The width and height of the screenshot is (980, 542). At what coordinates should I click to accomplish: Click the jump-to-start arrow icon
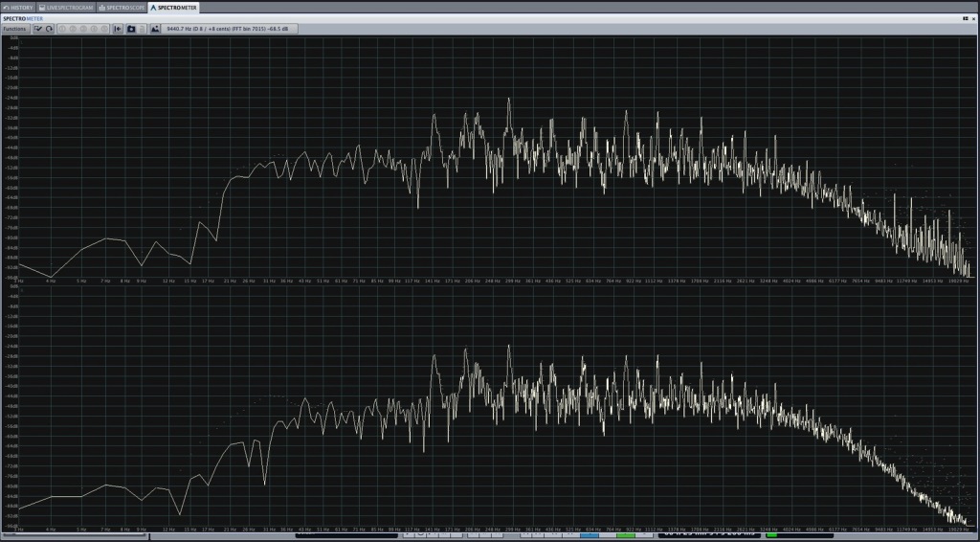(118, 29)
